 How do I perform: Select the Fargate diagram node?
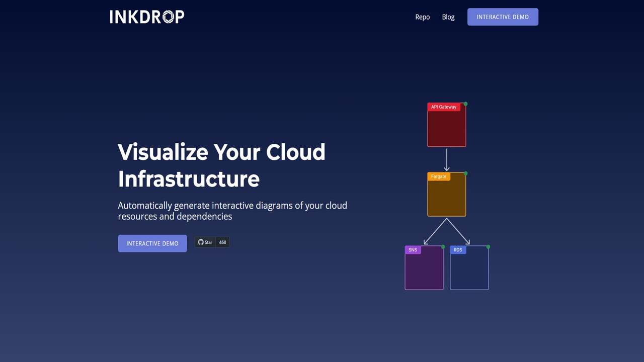(x=447, y=195)
